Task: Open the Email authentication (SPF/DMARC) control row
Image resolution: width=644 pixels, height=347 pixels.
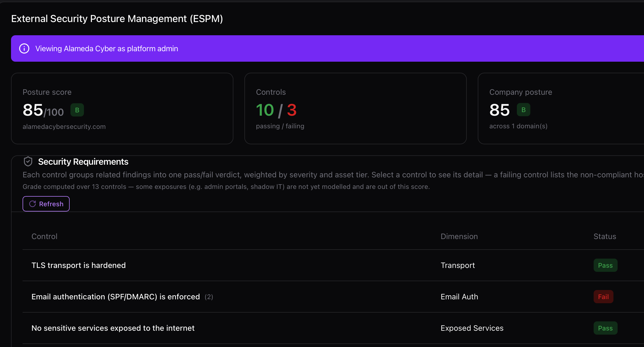Action: pos(333,297)
